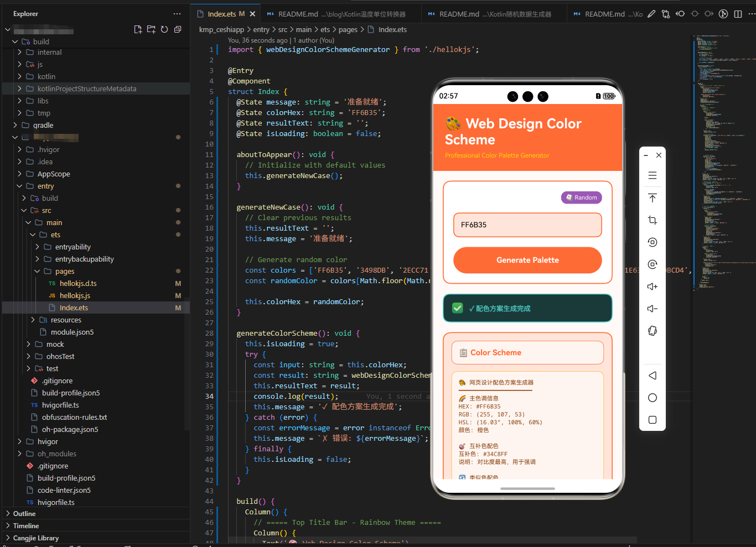
Task: Refresh the Explorer file tree
Action: click(x=164, y=29)
